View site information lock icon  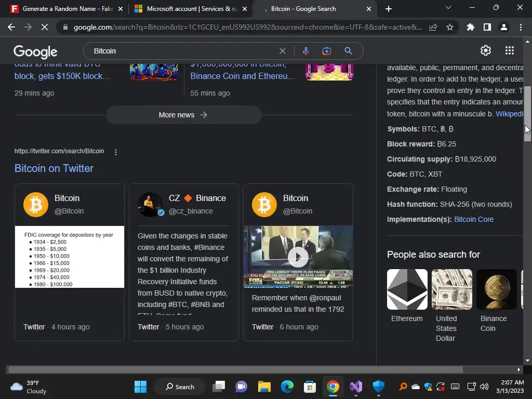65,27
